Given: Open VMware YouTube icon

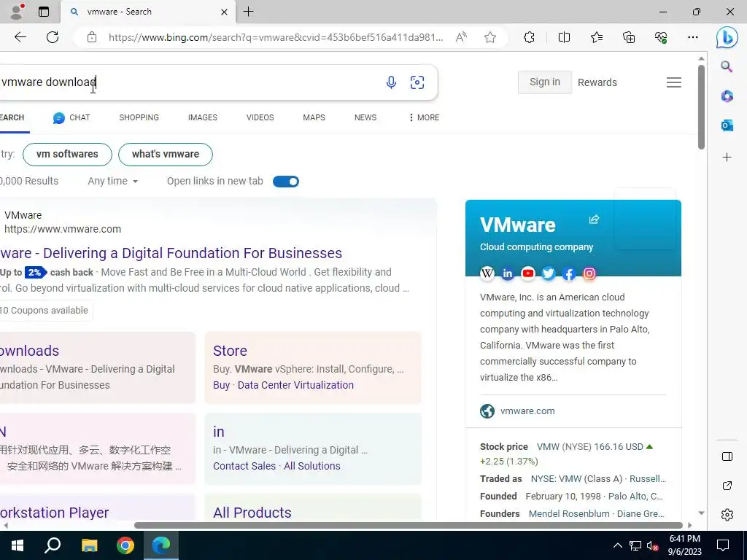Looking at the screenshot, I should tap(528, 273).
